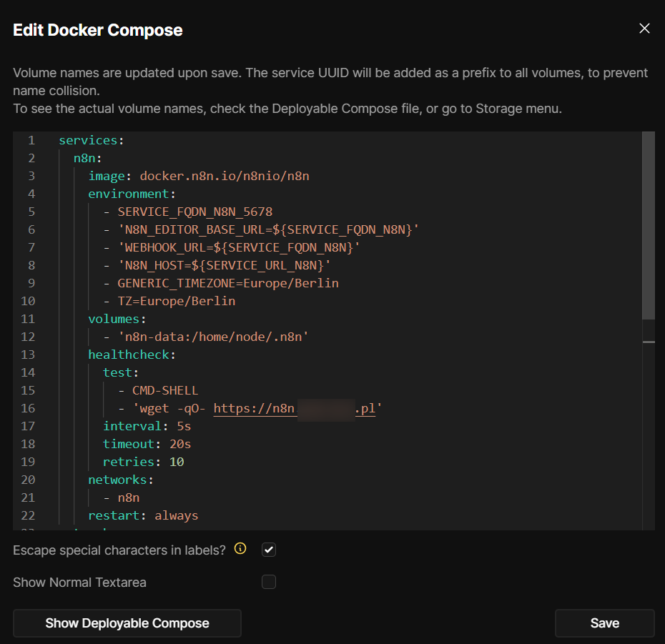Viewport: 665px width, 644px height.
Task: Click the info icon beside Escape special characters
Action: coord(240,549)
